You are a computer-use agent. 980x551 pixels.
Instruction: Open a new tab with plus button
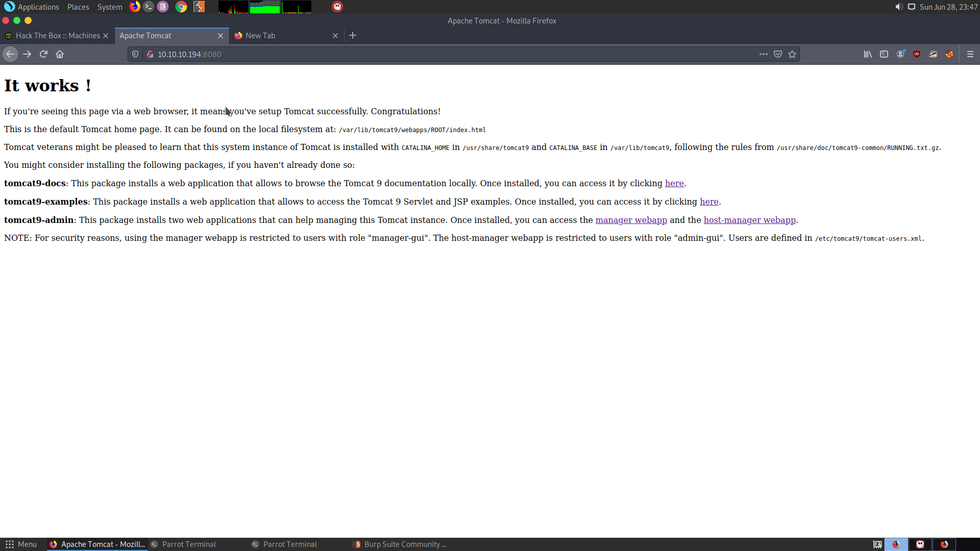tap(353, 36)
